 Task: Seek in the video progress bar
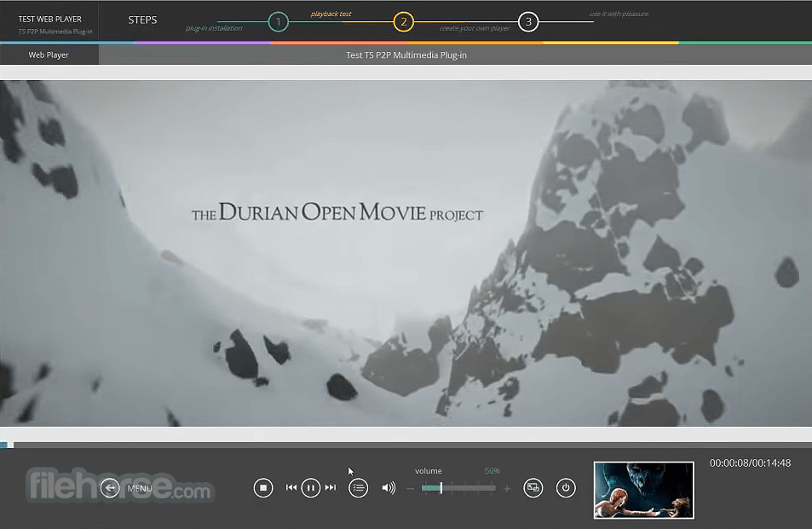(406, 445)
